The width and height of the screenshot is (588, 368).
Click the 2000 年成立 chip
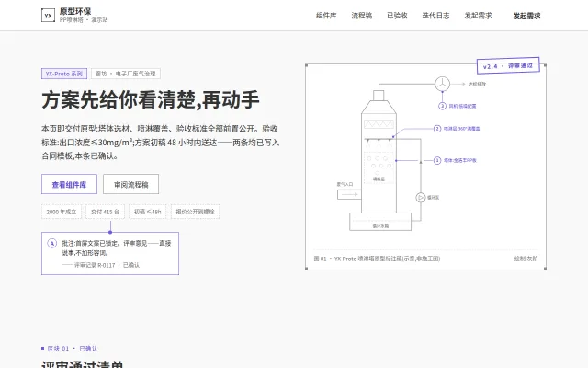click(x=62, y=212)
